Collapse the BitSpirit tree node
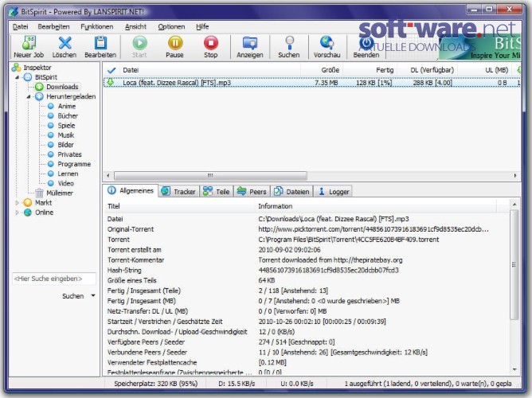Viewport: 532px width, 398px height. [x=17, y=77]
